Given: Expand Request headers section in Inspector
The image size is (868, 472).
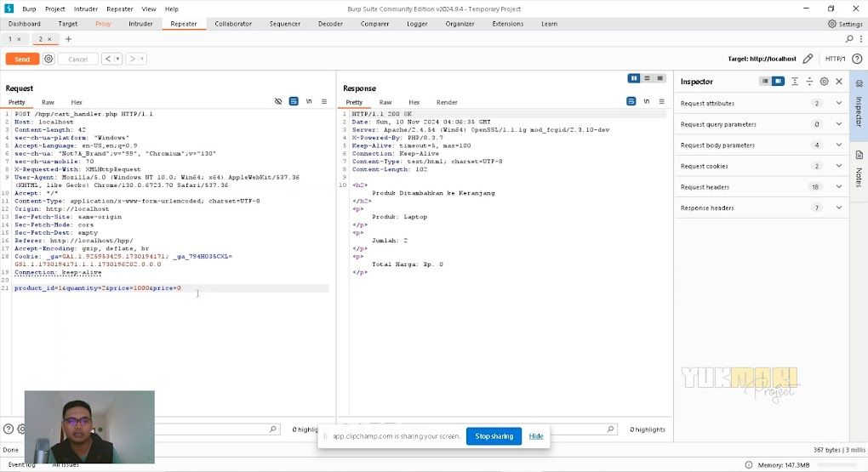Looking at the screenshot, I should tap(839, 187).
